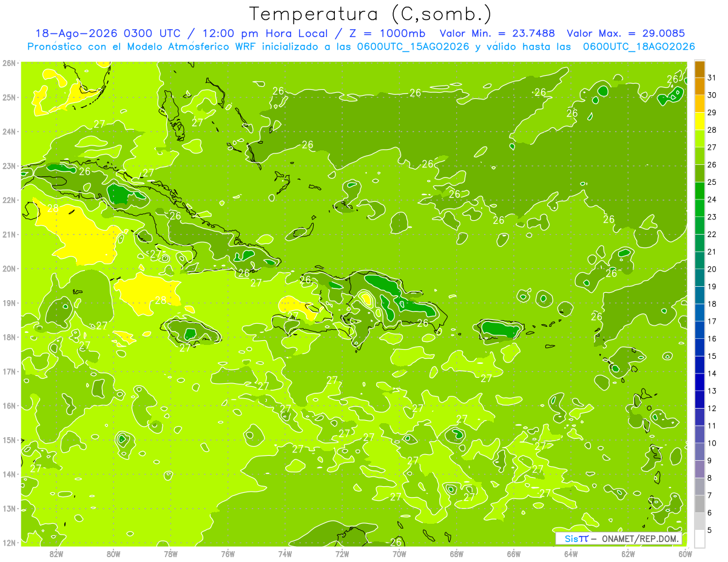Click the '60W' longitude axis label
The image size is (728, 562).
(686, 554)
